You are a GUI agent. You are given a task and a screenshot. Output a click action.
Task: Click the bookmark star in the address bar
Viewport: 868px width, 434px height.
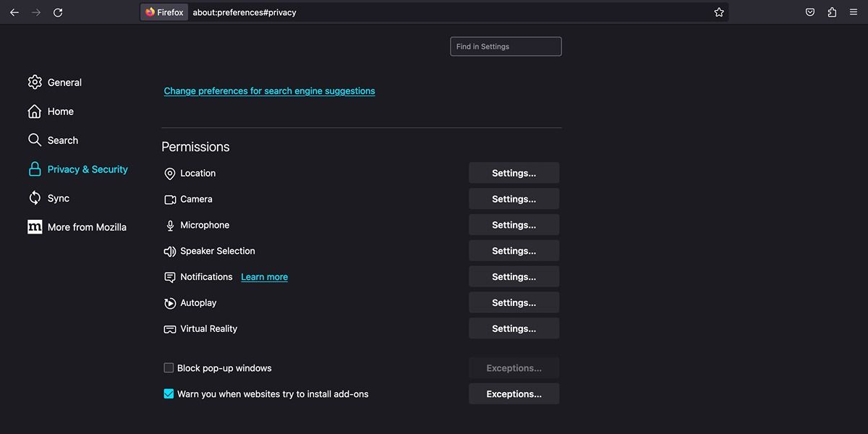719,12
